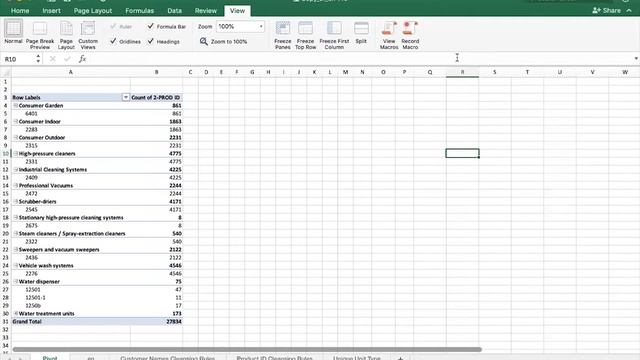The width and height of the screenshot is (640, 360).
Task: Select the Customer Names Cleansing Rules sheet
Action: pos(167,358)
